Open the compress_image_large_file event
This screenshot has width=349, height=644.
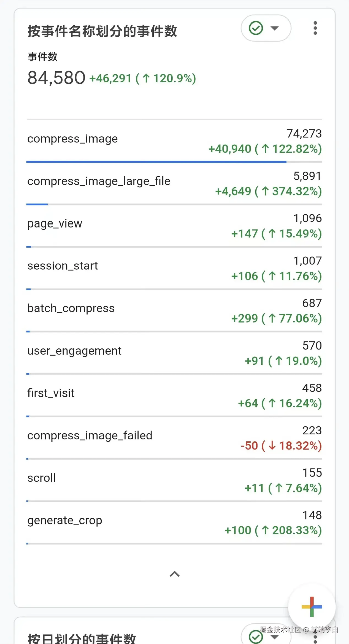coord(99,181)
